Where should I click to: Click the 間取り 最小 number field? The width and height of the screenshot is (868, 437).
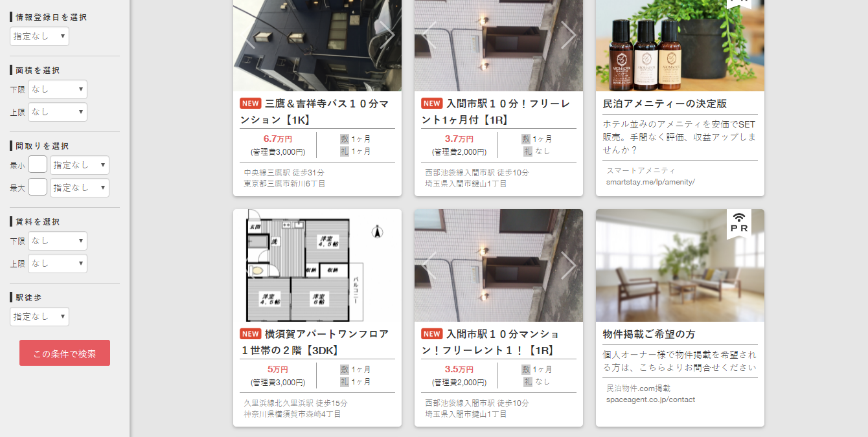(x=38, y=165)
